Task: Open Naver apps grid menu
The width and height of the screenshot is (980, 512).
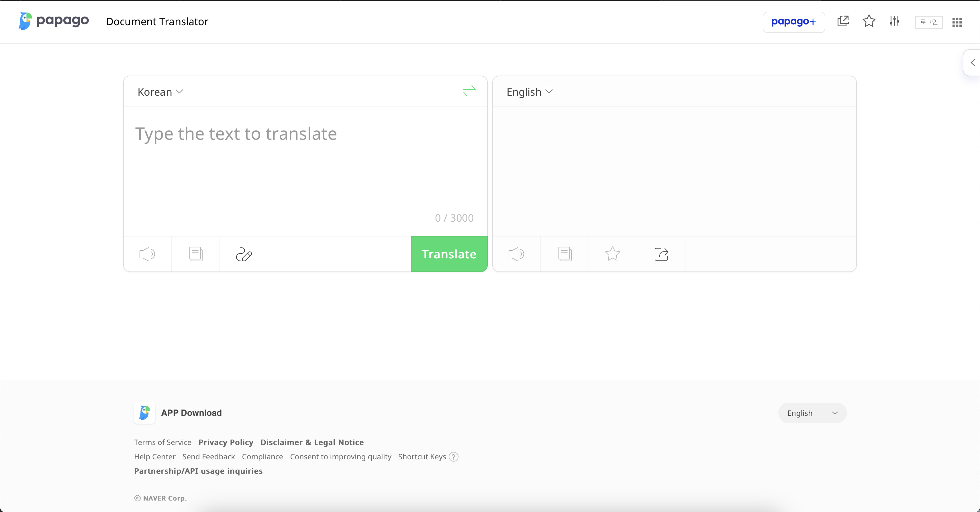Action: tap(957, 22)
